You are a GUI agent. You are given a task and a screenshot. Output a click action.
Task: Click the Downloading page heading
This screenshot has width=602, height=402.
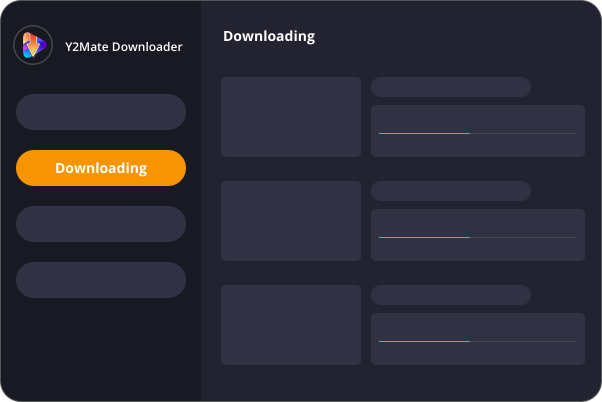pos(268,37)
